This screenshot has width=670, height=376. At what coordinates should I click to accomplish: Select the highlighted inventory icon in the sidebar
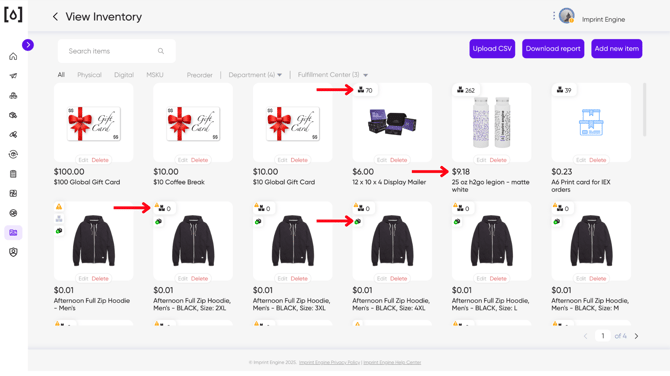13,232
